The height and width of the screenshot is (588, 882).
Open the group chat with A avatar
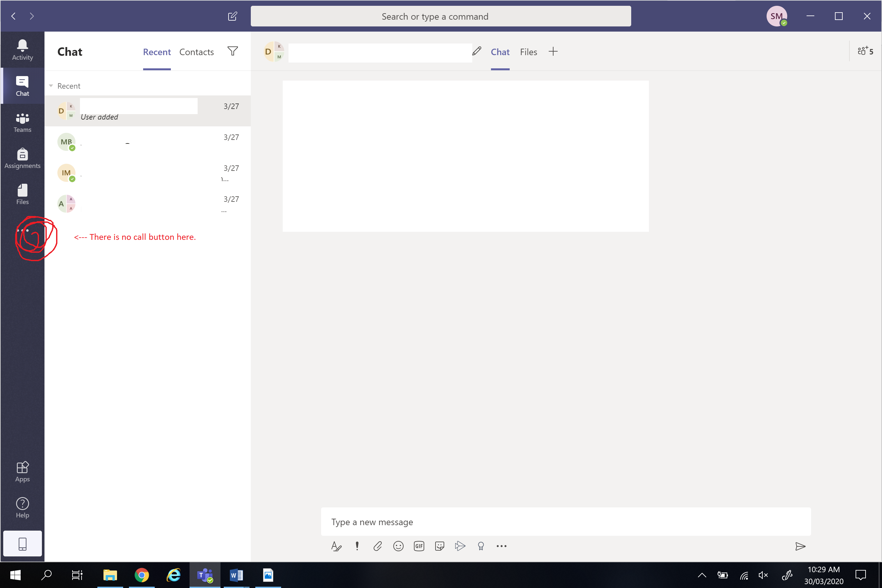click(148, 204)
